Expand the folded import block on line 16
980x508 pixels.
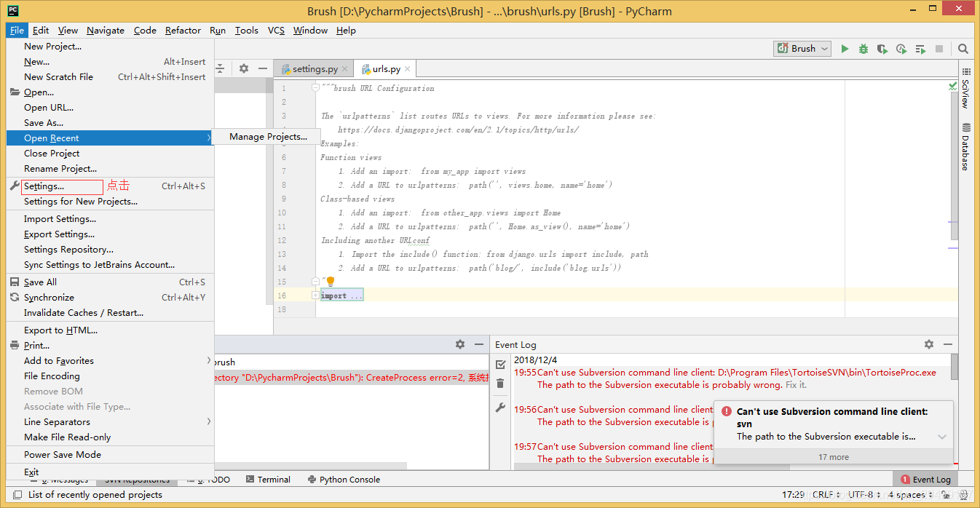click(315, 295)
